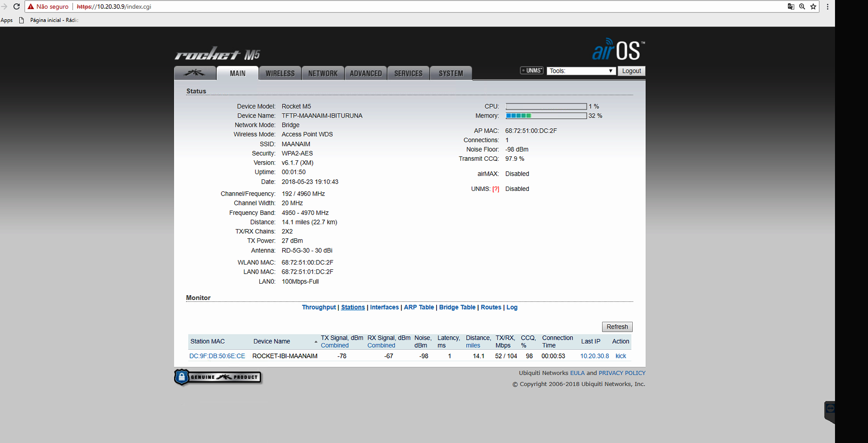Click the browser address bar URL
This screenshot has height=443, width=868.
pos(114,7)
